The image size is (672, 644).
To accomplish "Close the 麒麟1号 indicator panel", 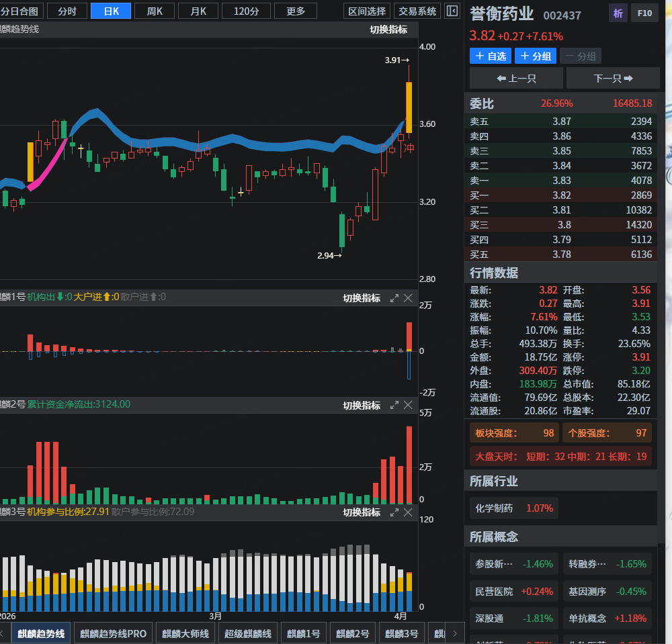I will [408, 298].
